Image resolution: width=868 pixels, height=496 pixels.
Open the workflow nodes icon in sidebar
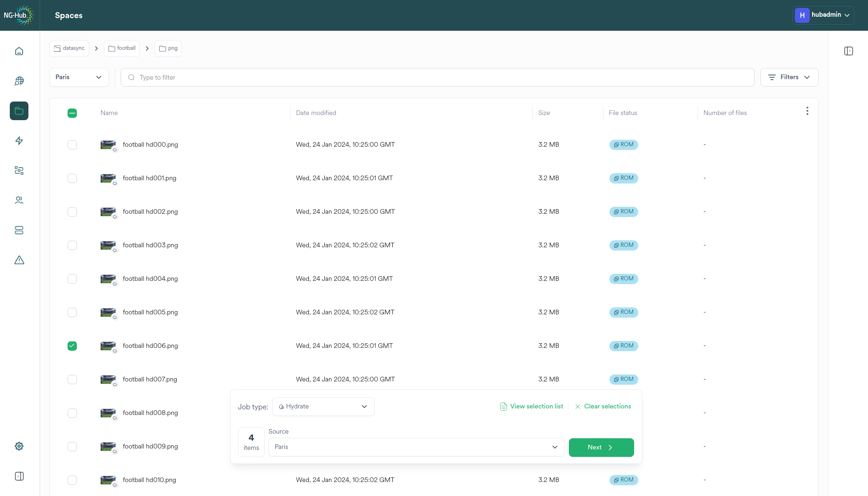point(19,170)
